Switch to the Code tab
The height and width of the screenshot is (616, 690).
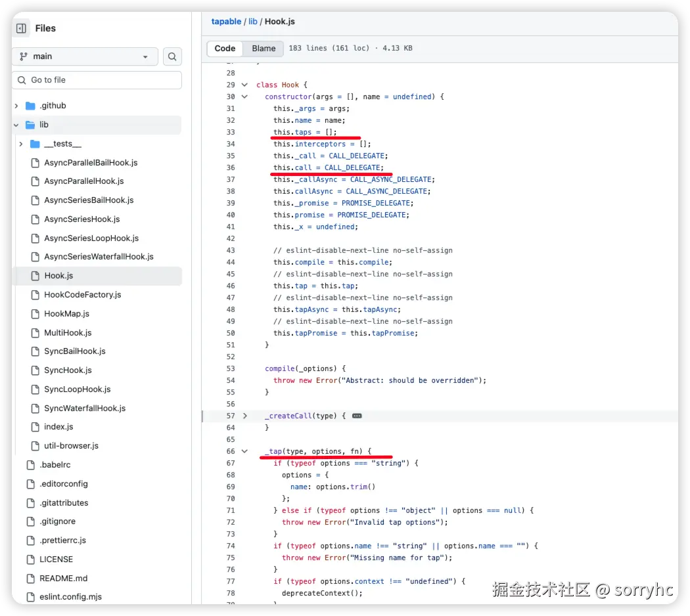pyautogui.click(x=225, y=49)
